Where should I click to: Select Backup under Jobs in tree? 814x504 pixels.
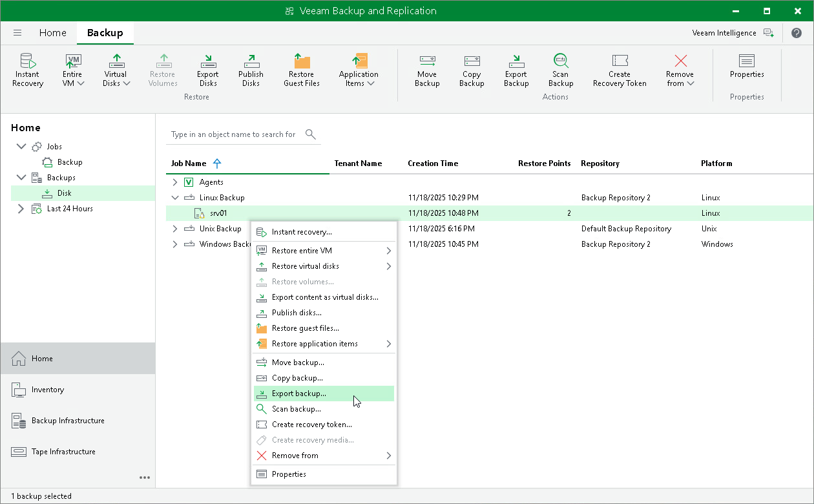coord(63,162)
